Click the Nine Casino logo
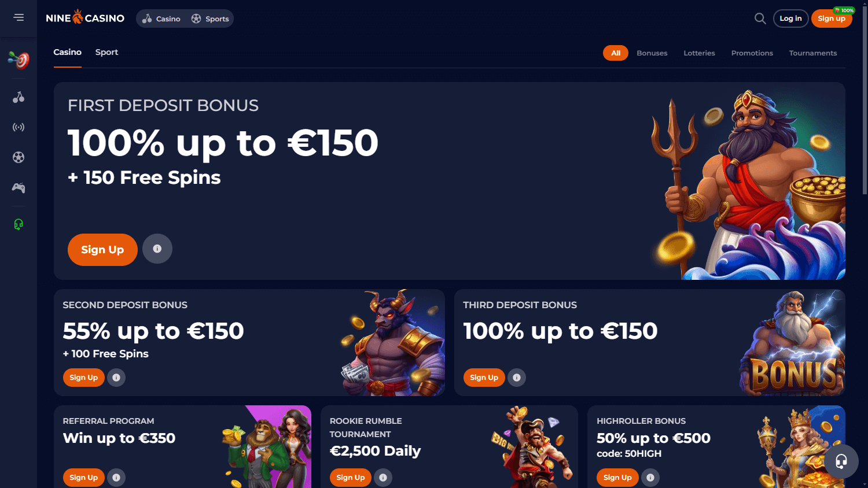Viewport: 868px width, 488px height. click(x=85, y=17)
